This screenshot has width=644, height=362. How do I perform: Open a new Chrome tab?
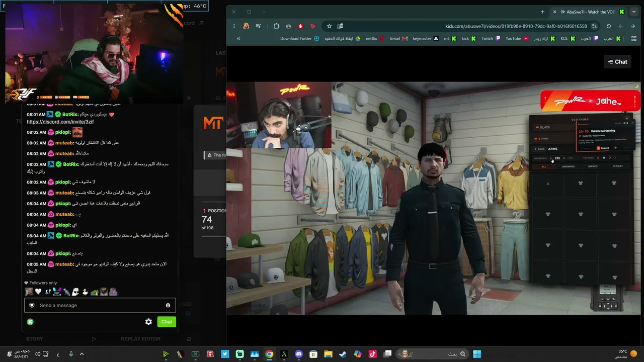coord(542,12)
